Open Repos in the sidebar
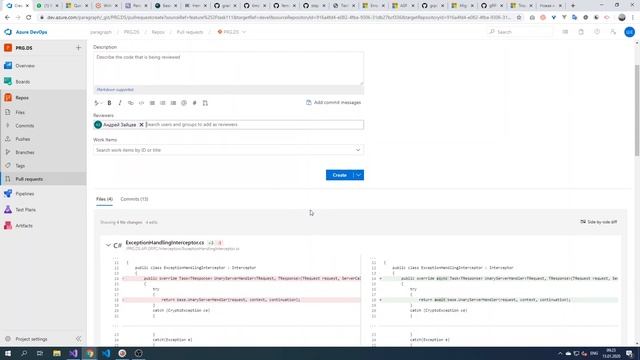The height and width of the screenshot is (360, 640). click(43, 98)
